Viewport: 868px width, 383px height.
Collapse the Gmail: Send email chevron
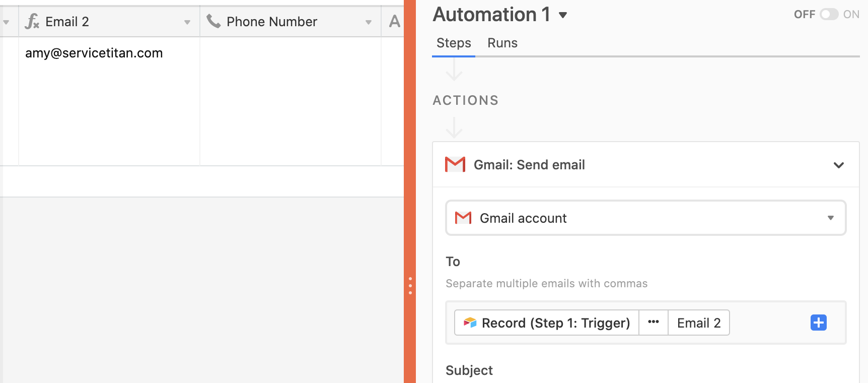coord(839,165)
